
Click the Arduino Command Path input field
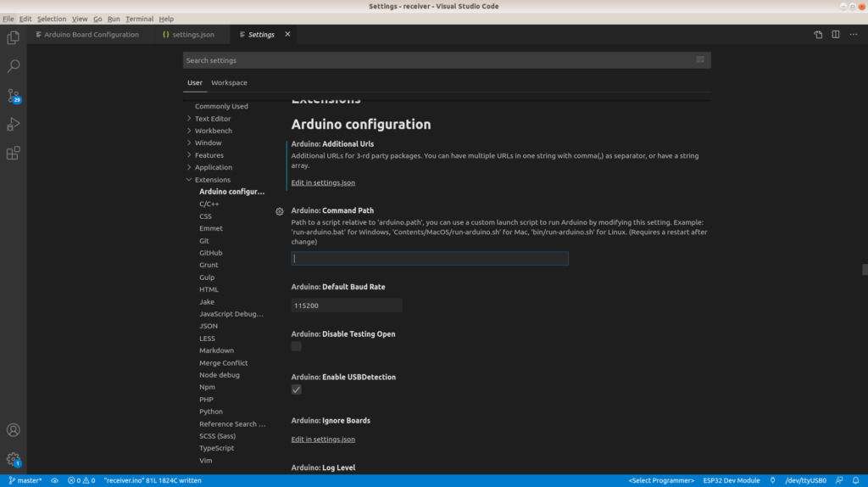(x=430, y=259)
